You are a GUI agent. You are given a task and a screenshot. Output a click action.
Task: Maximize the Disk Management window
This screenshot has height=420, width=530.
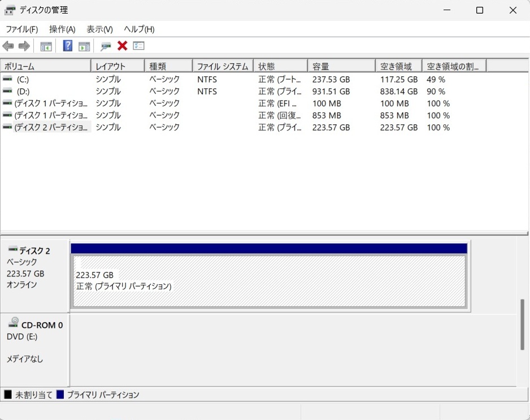tap(479, 10)
